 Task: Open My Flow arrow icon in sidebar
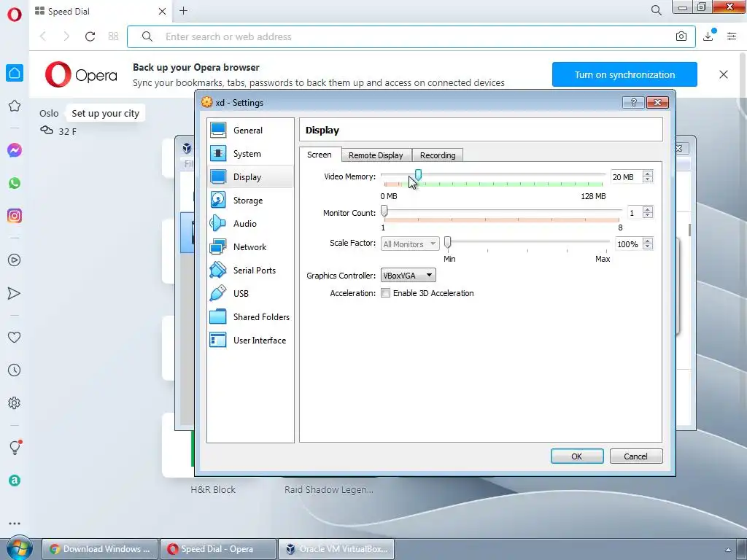(15, 293)
